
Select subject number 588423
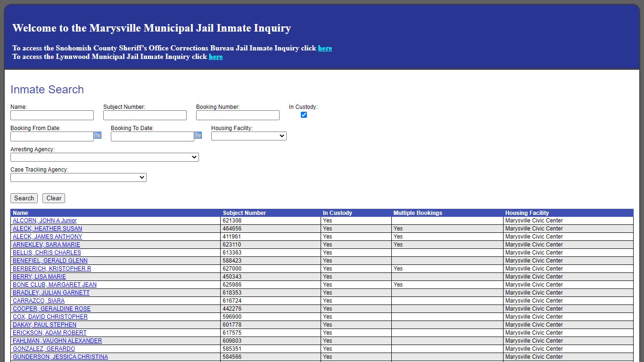pos(232,261)
